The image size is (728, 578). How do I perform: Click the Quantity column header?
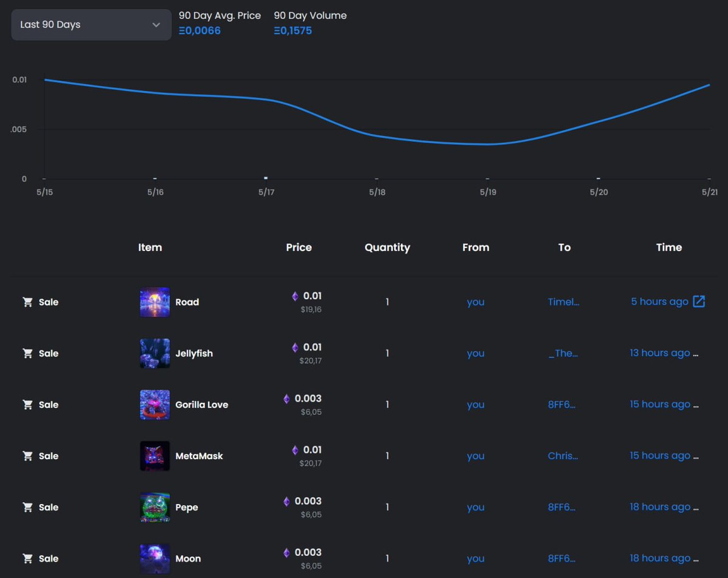[387, 247]
